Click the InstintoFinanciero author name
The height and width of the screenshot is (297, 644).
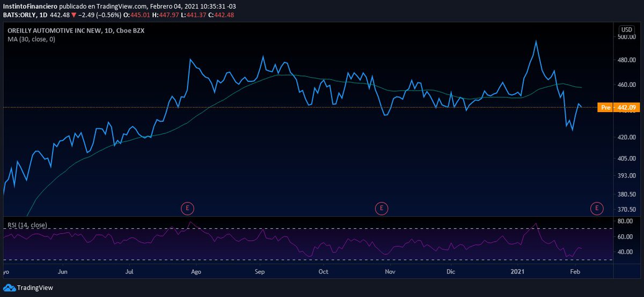tap(30, 6)
